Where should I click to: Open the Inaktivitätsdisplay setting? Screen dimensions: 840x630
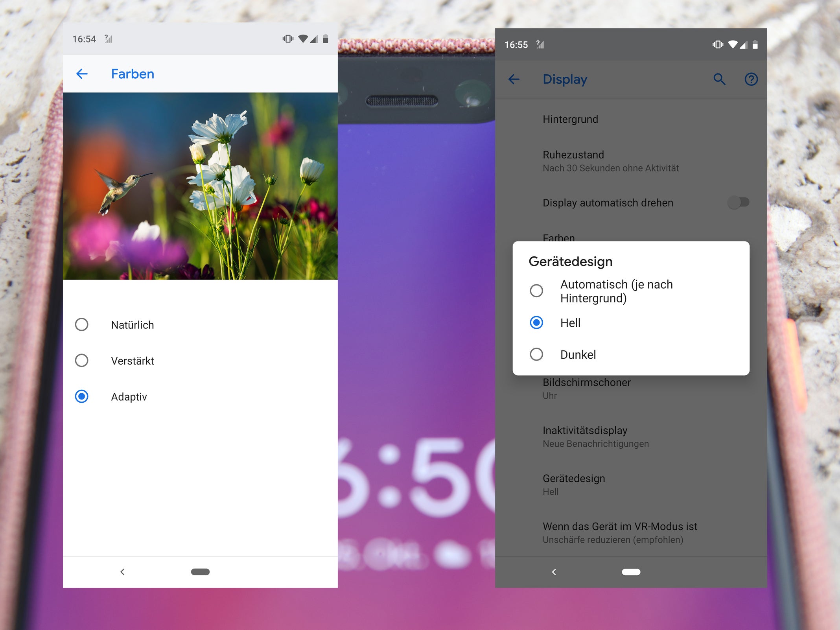[x=631, y=437]
